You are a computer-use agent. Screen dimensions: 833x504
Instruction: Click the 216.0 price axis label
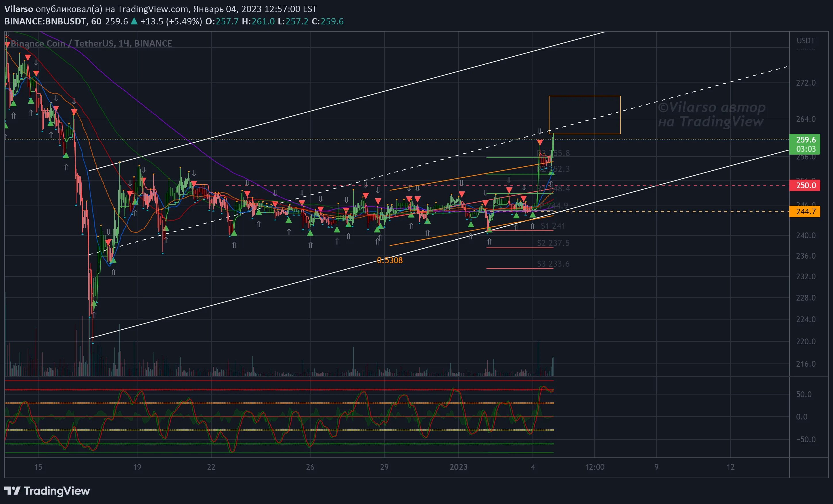(x=806, y=364)
